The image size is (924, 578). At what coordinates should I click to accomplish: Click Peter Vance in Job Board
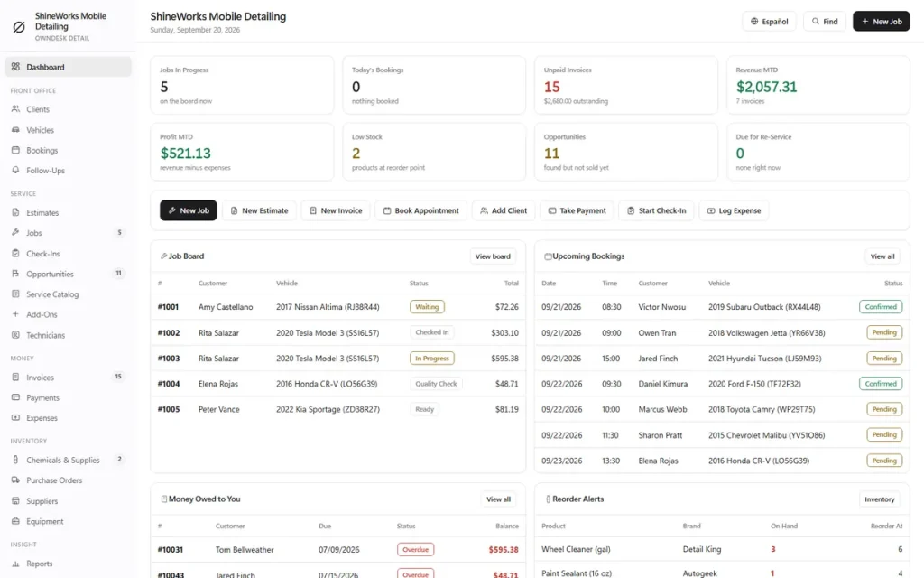(218, 409)
